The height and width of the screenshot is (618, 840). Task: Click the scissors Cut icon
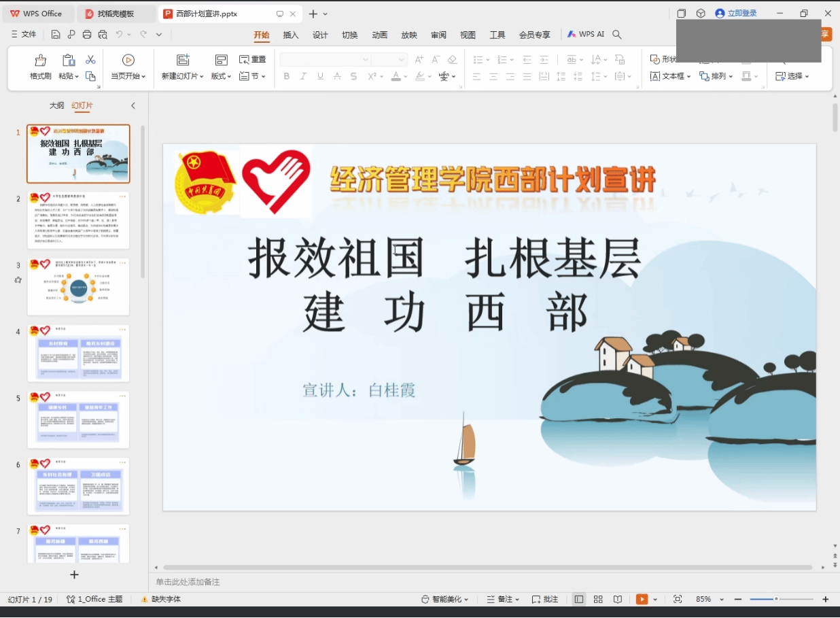tap(90, 60)
